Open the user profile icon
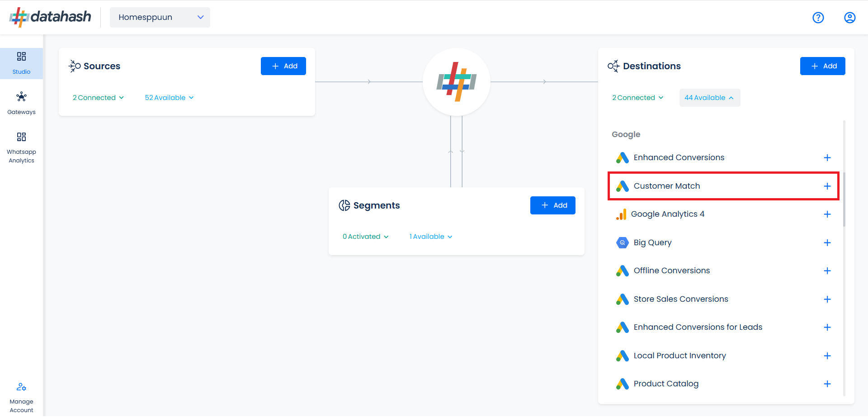The height and width of the screenshot is (418, 868). (850, 18)
